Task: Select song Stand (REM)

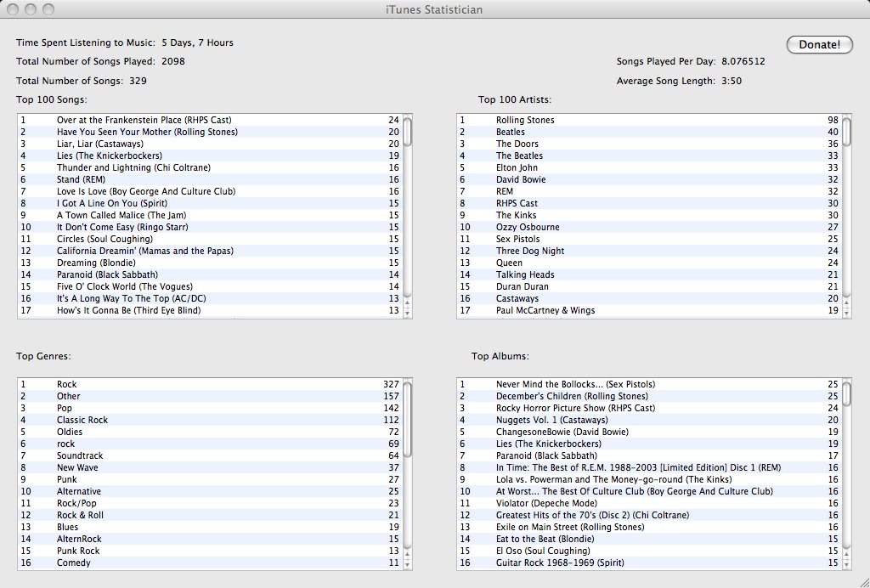Action: tap(211, 180)
